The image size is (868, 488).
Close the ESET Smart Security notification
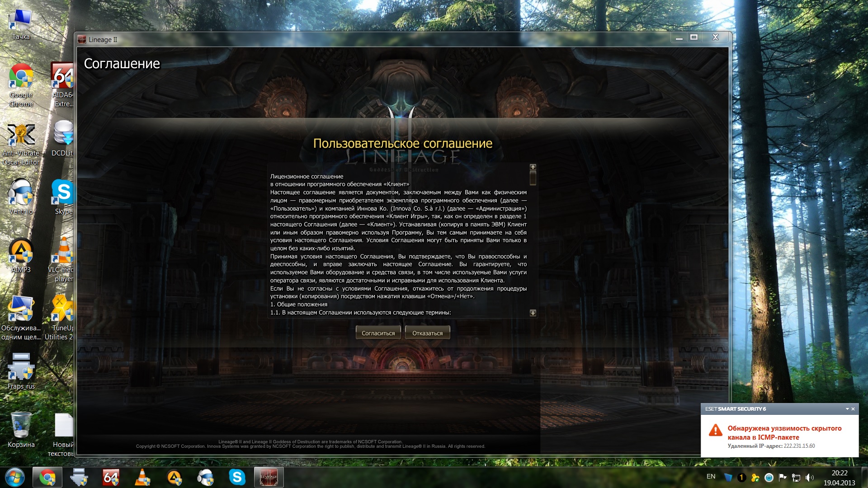(853, 409)
